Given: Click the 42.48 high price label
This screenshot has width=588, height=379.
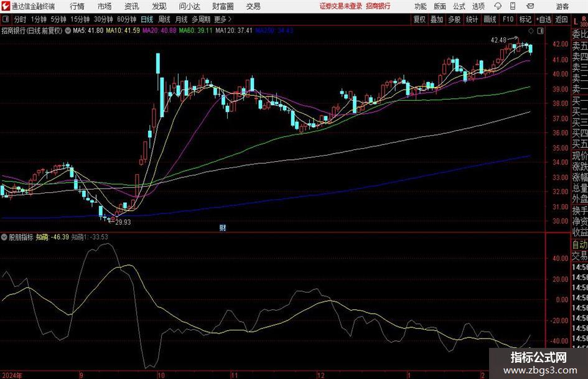Looking at the screenshot, I should pos(499,40).
